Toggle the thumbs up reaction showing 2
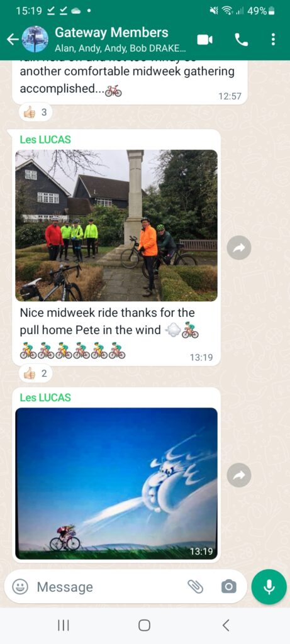Viewport: 290px width, 644px height. pos(35,374)
